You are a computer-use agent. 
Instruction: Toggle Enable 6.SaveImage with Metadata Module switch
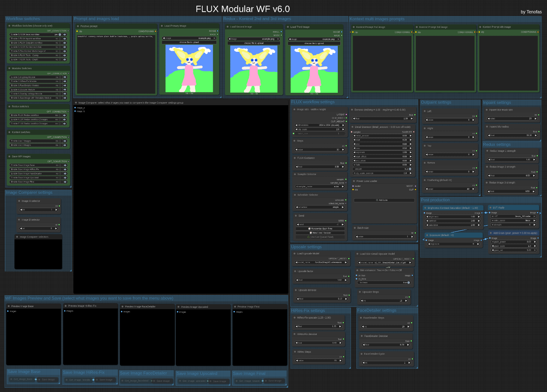(60, 98)
